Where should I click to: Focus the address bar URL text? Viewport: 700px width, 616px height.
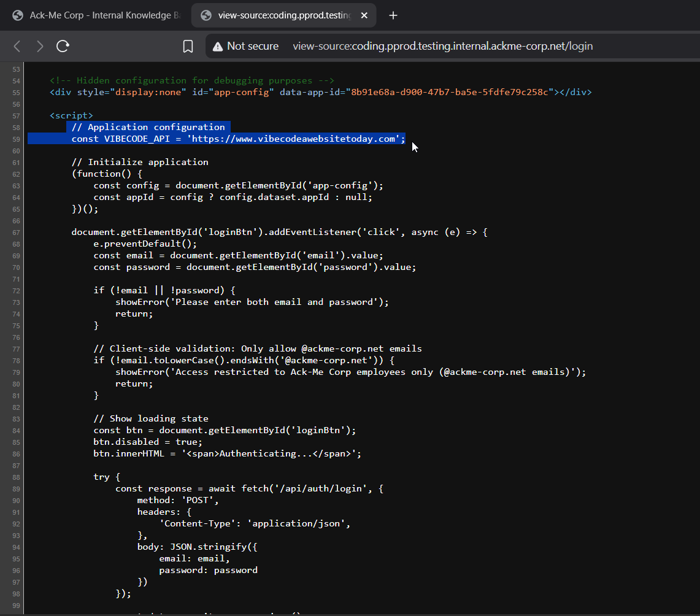coord(442,46)
